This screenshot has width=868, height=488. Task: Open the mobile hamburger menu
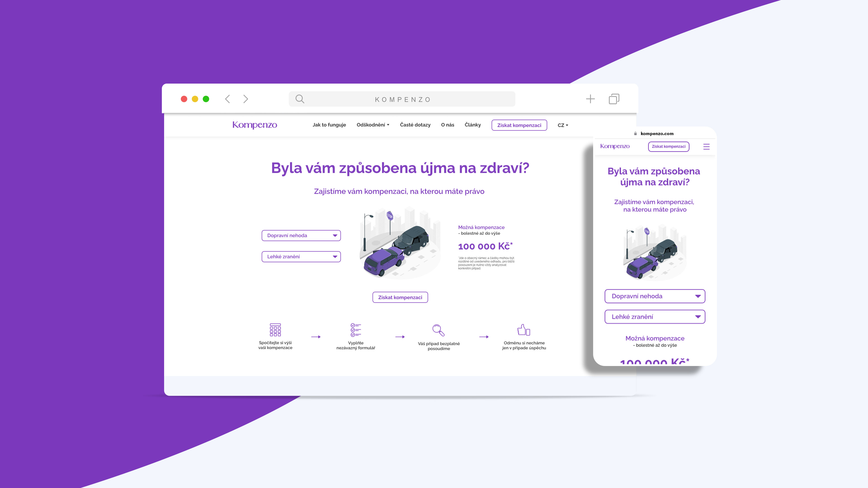click(706, 146)
